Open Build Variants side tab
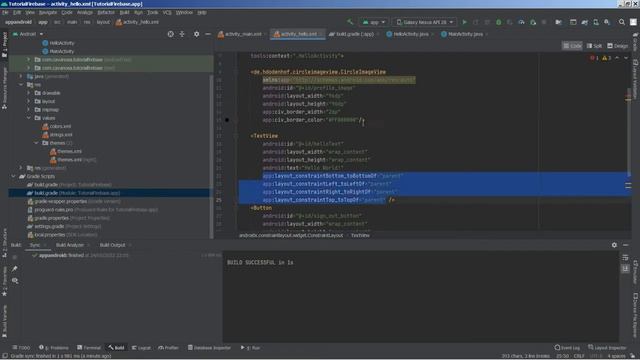640x360 pixels. pyautogui.click(x=4, y=321)
